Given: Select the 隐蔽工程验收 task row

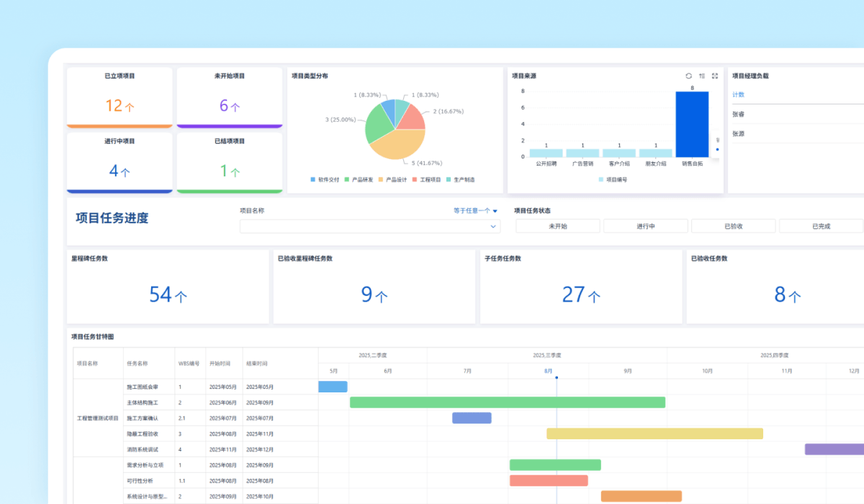Looking at the screenshot, I should pyautogui.click(x=220, y=433).
